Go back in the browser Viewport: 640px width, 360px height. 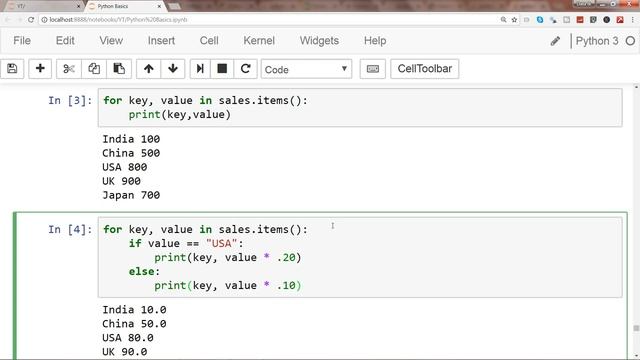tap(8, 20)
